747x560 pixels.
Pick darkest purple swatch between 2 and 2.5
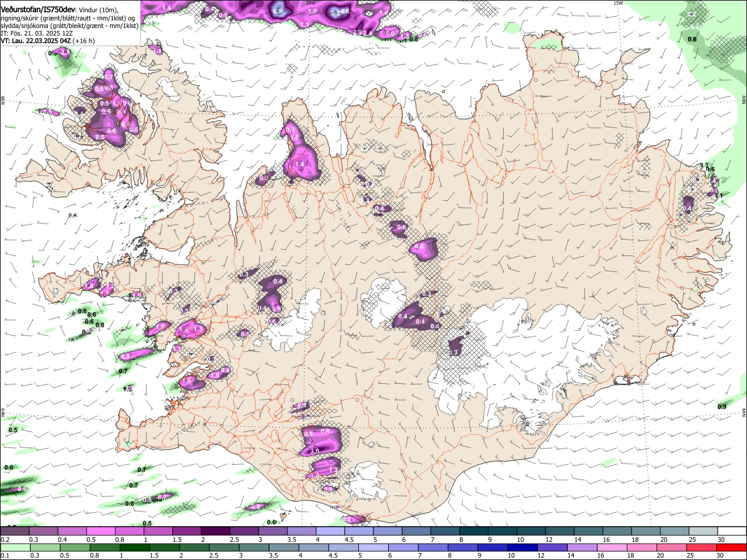click(x=217, y=531)
